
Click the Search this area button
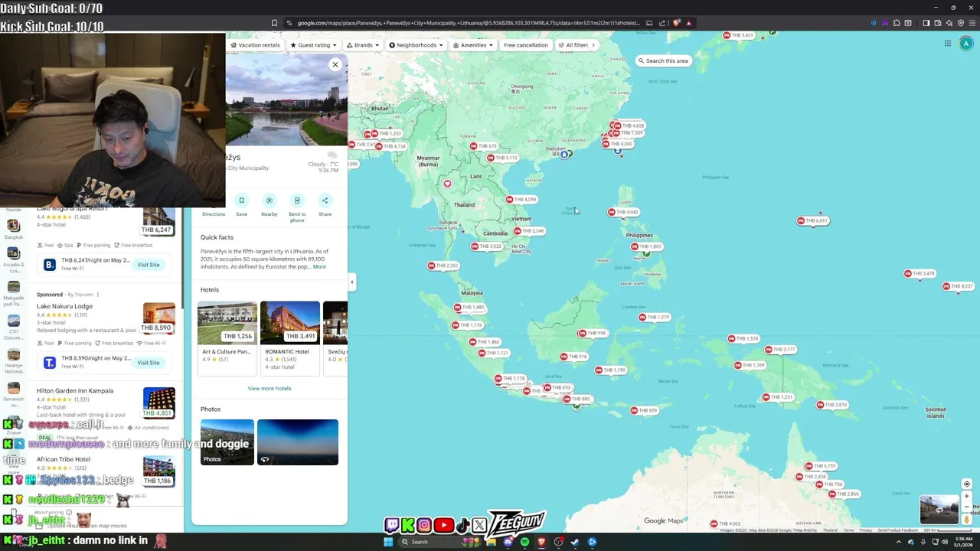pyautogui.click(x=663, y=60)
